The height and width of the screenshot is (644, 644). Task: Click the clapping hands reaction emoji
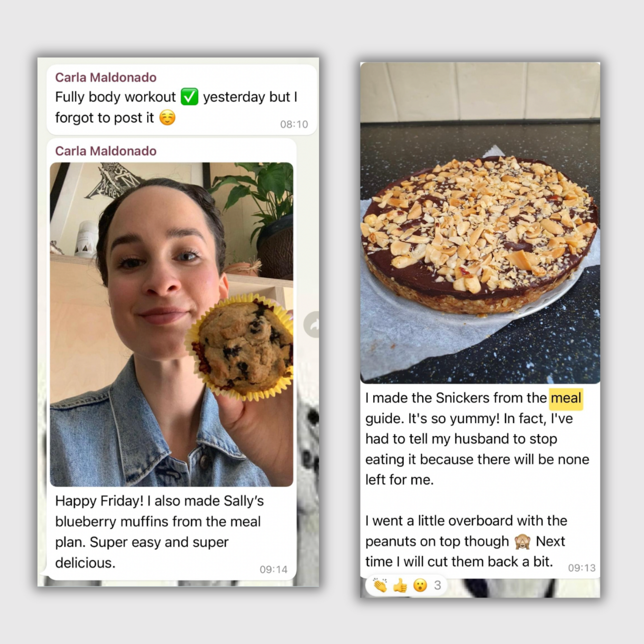(380, 585)
